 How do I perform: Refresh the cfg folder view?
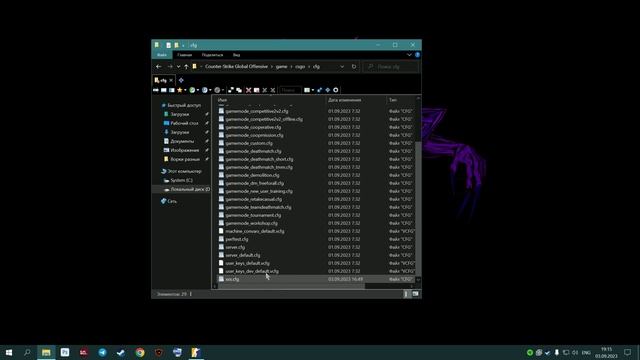click(x=354, y=67)
